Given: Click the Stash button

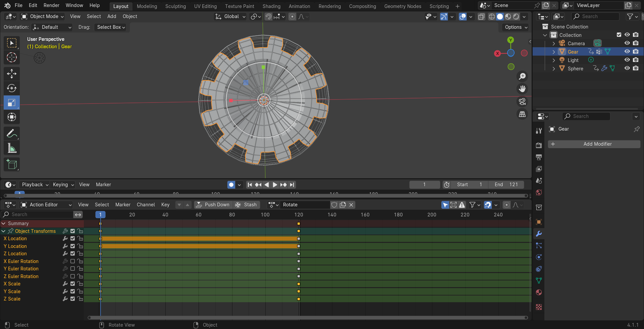Looking at the screenshot, I should click(247, 205).
